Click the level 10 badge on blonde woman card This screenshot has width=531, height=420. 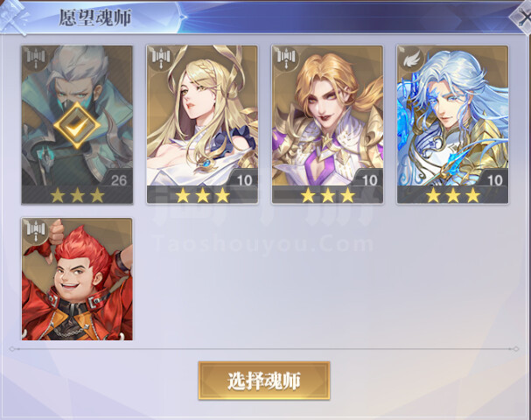pyautogui.click(x=244, y=180)
